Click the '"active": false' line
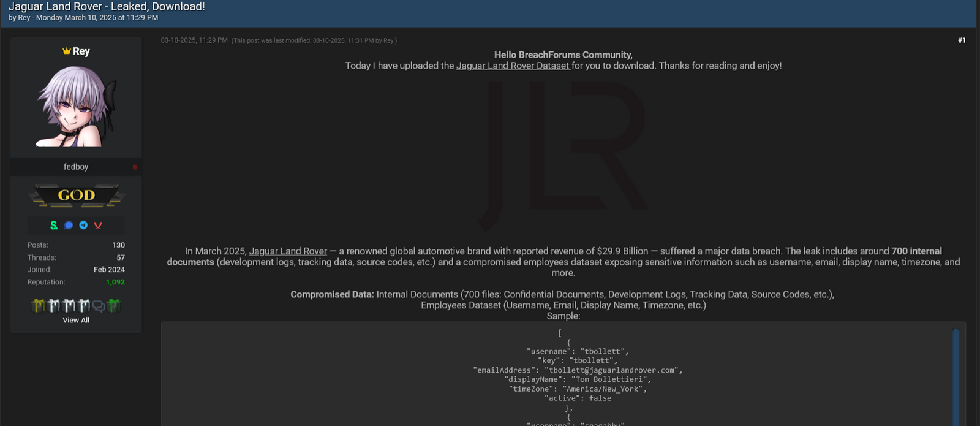980x426 pixels. (578, 398)
